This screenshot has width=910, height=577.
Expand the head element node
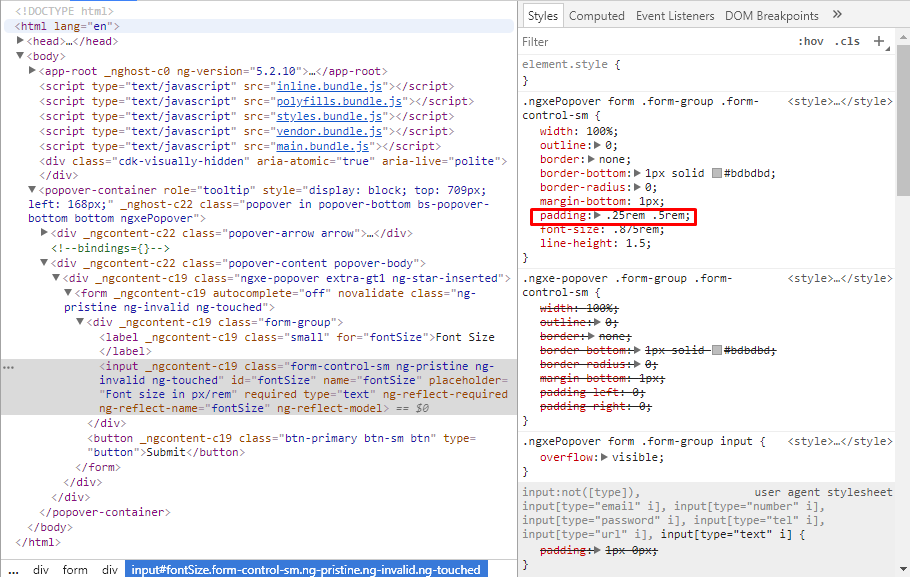[x=20, y=41]
